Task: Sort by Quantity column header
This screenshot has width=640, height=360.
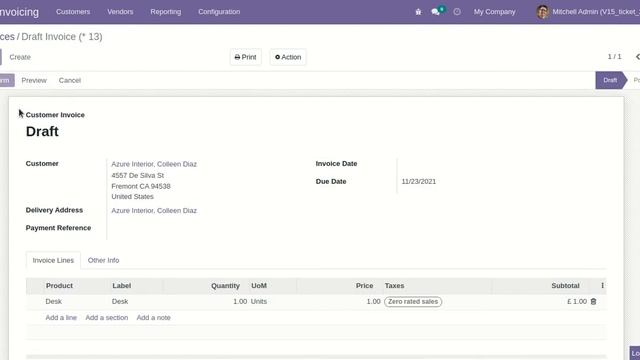Action: (x=225, y=286)
